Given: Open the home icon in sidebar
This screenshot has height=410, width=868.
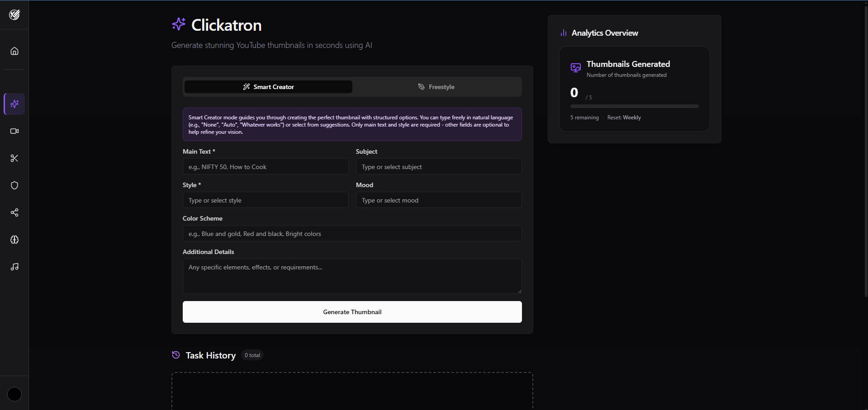Looking at the screenshot, I should [14, 51].
